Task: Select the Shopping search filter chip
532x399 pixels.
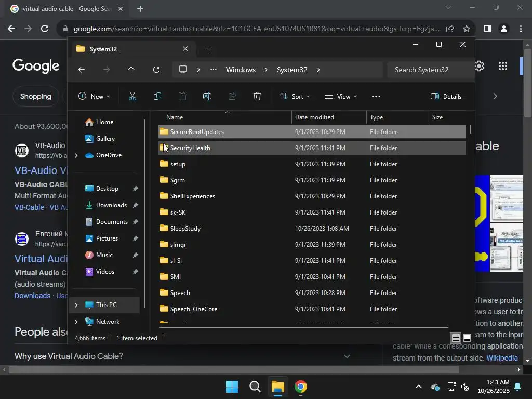Action: 36,96
